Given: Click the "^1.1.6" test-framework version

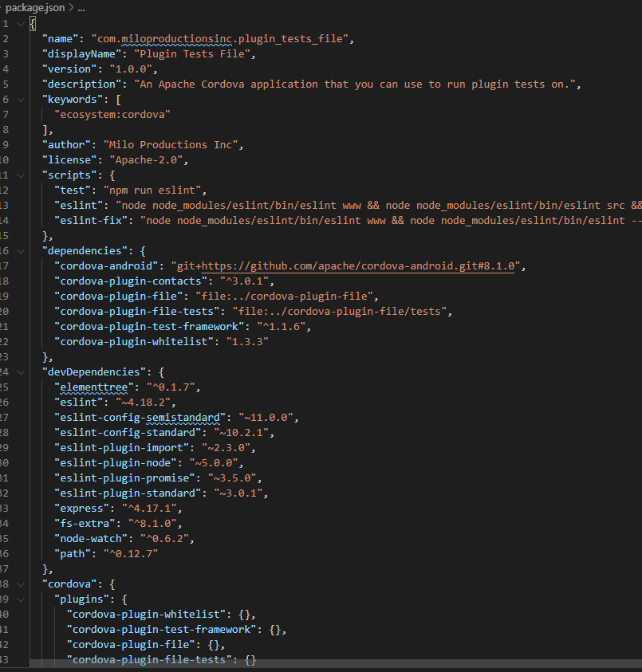Looking at the screenshot, I should [282, 327].
